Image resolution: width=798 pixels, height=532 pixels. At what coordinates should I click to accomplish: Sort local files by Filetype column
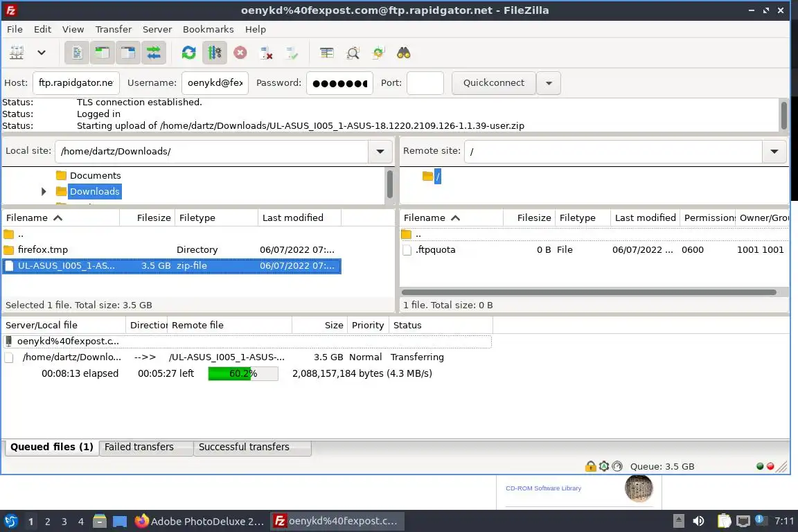click(216, 218)
